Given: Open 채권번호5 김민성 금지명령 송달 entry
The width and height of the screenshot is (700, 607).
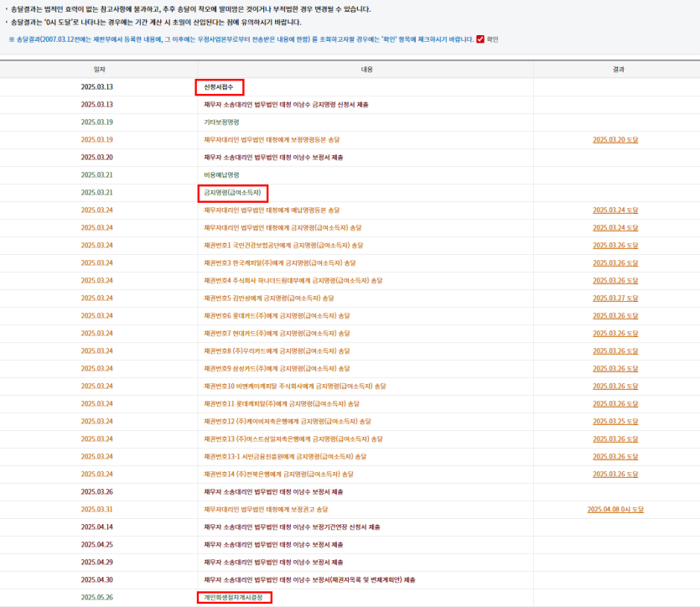Looking at the screenshot, I should click(x=268, y=298).
